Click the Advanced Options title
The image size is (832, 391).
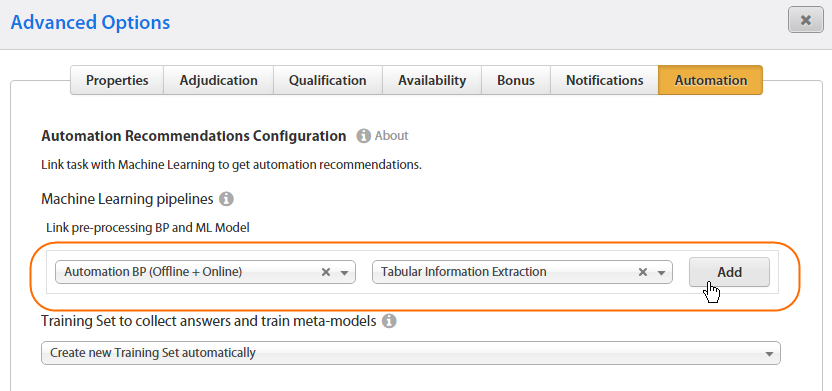(x=90, y=23)
